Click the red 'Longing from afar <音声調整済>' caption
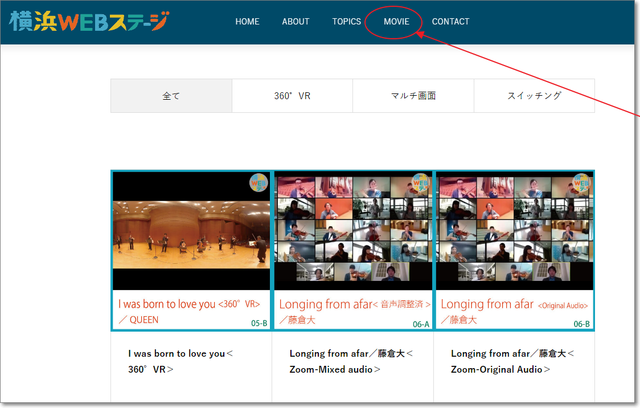 pyautogui.click(x=354, y=303)
